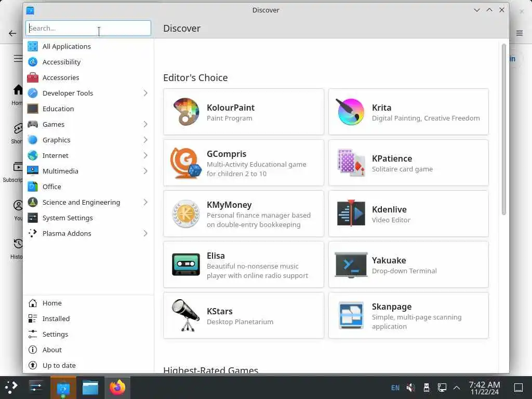Click the Discover app icon in the title bar
This screenshot has height=399, width=532.
pyautogui.click(x=30, y=10)
